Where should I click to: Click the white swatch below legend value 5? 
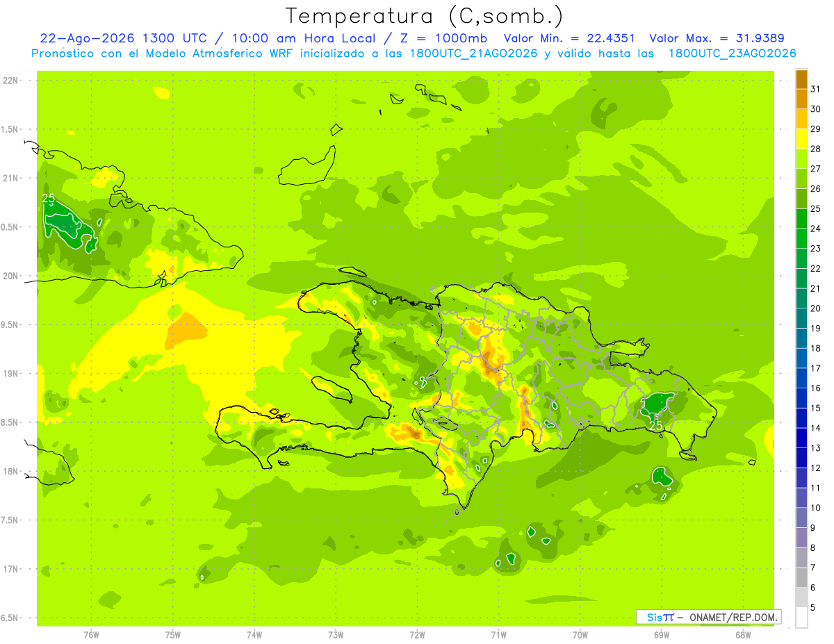click(801, 617)
